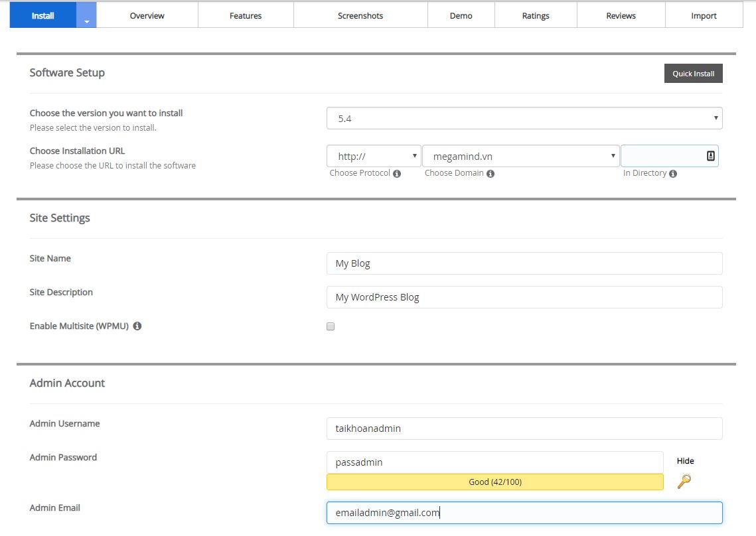
Task: Click the Enable Multisite info icon
Action: point(137,326)
